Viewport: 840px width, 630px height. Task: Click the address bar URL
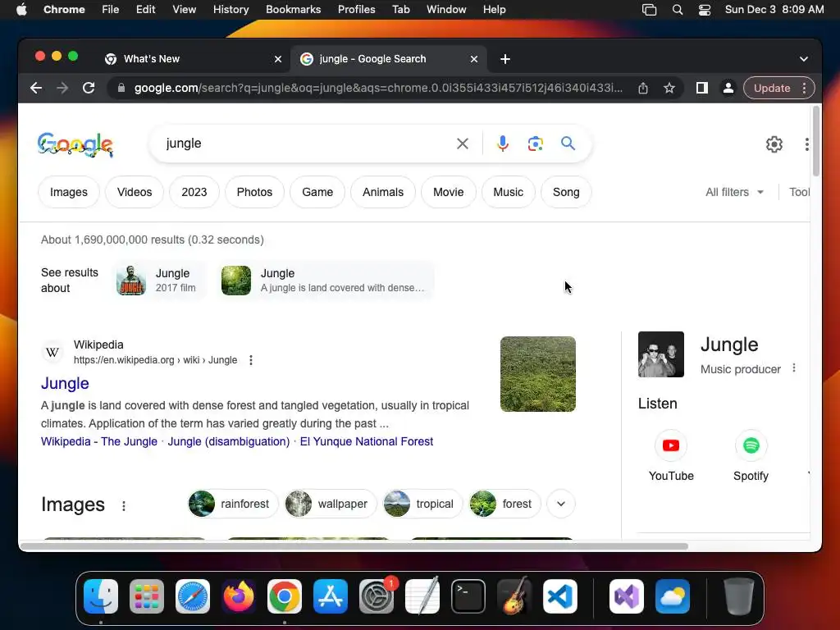pos(377,88)
